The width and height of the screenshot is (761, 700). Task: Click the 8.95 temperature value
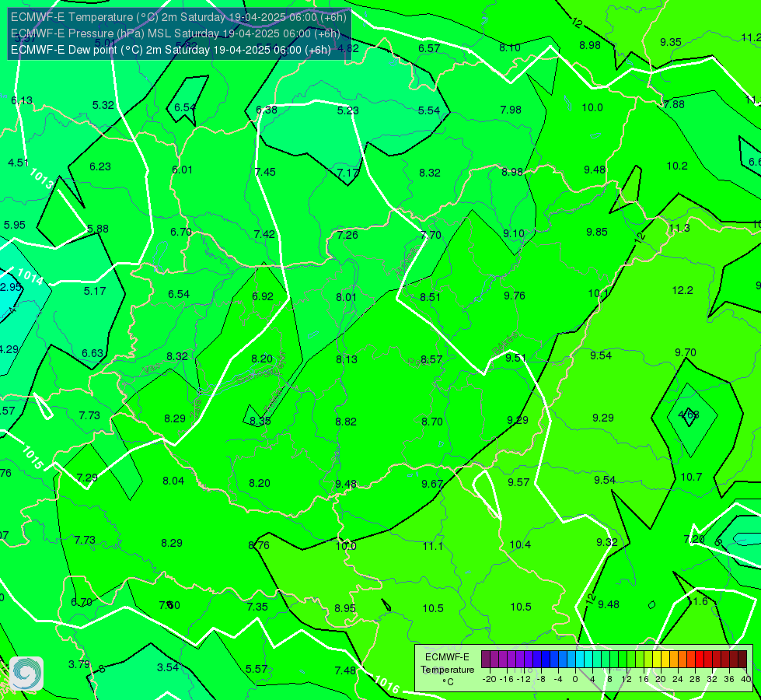(345, 608)
